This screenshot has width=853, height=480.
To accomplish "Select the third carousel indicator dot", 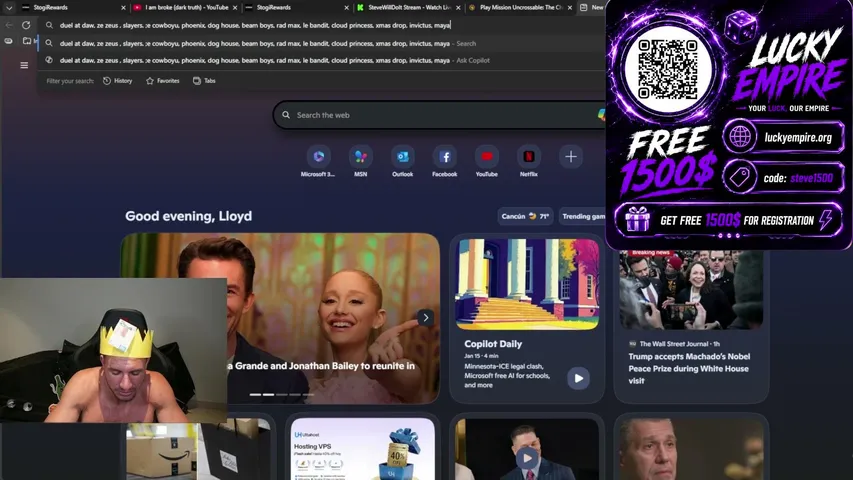I will (282, 395).
